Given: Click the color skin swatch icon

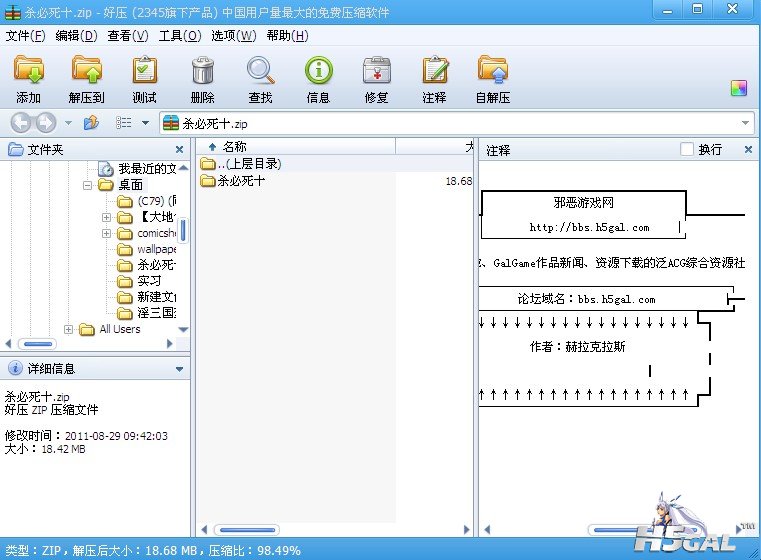Looking at the screenshot, I should tap(739, 88).
